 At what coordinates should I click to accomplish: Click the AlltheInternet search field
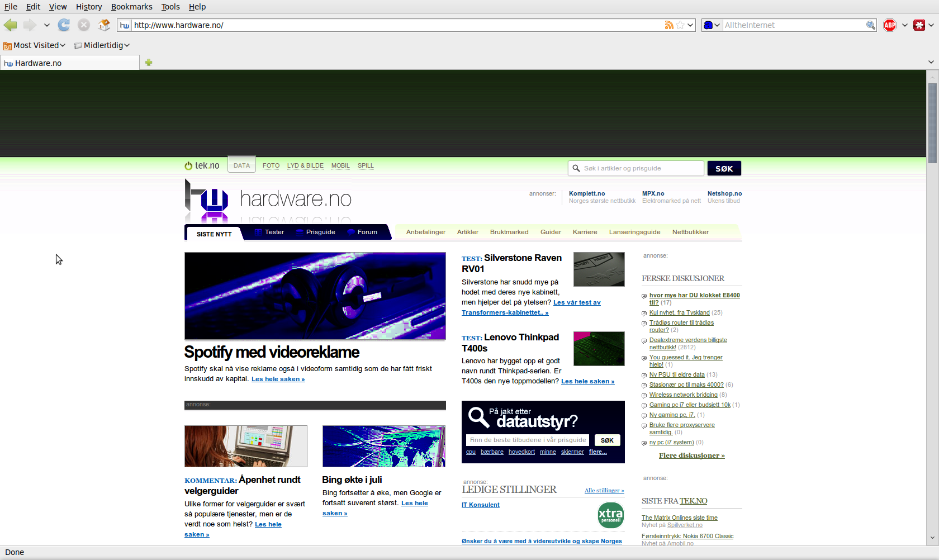[794, 25]
